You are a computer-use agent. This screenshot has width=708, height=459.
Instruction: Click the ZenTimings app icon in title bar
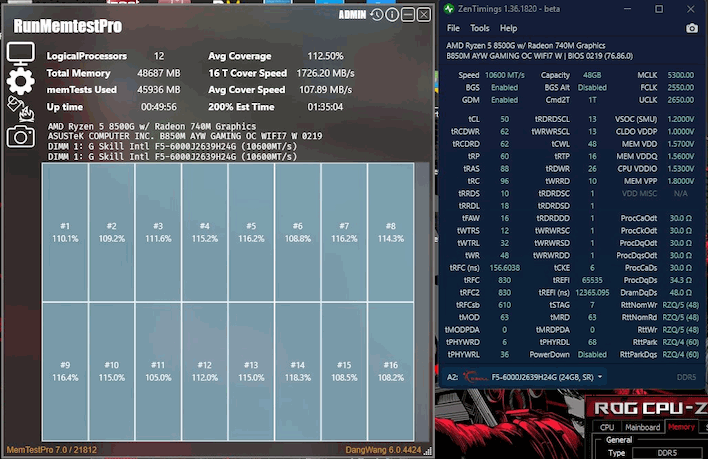click(x=449, y=9)
